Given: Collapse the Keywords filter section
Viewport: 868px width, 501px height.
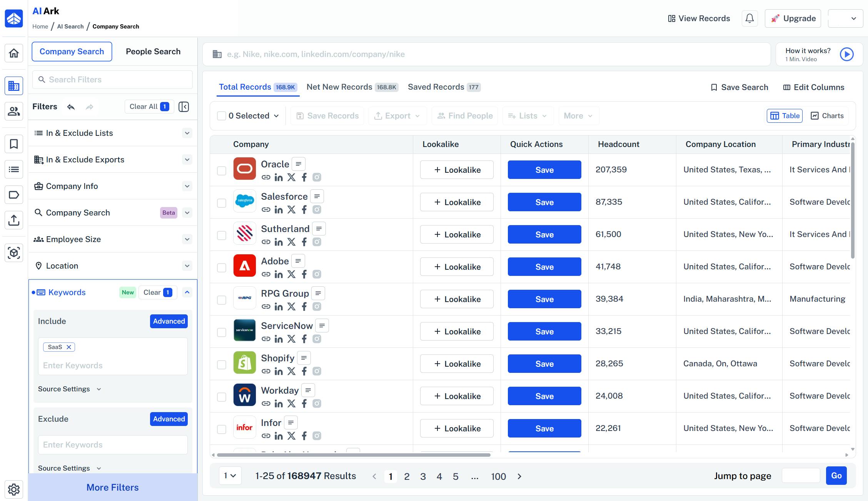Looking at the screenshot, I should [x=187, y=292].
